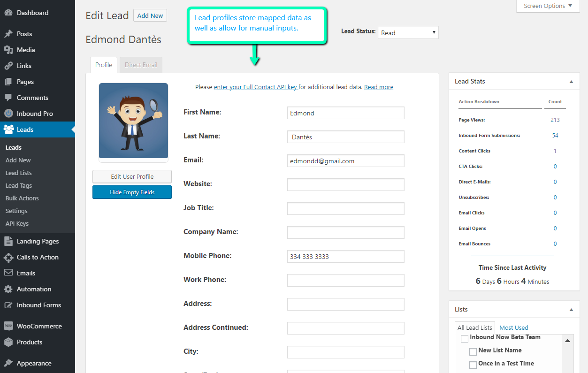Open Settings in the Leads submenu
588x373 pixels.
[x=16, y=211]
